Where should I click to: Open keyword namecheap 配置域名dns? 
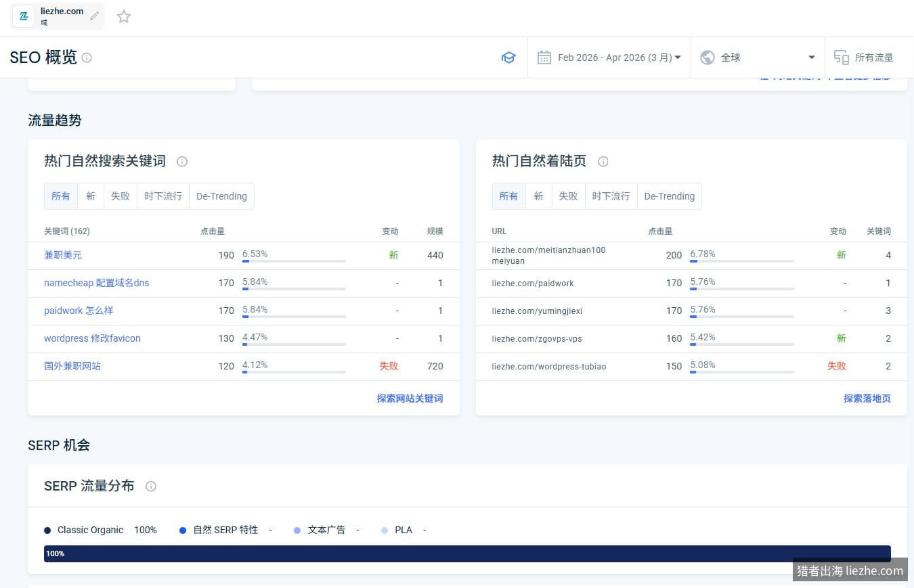pos(96,283)
